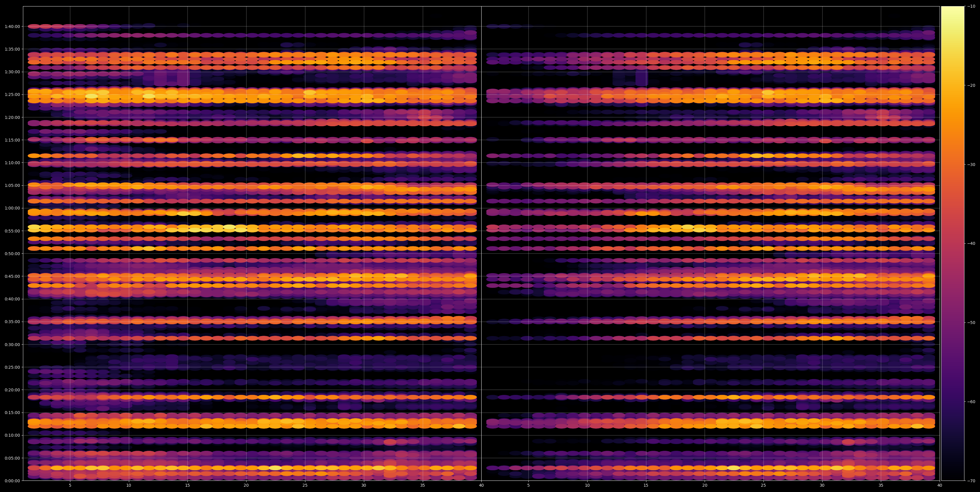Select the colorbar's −40 tick label
This screenshot has width=980, height=492.
tap(971, 244)
